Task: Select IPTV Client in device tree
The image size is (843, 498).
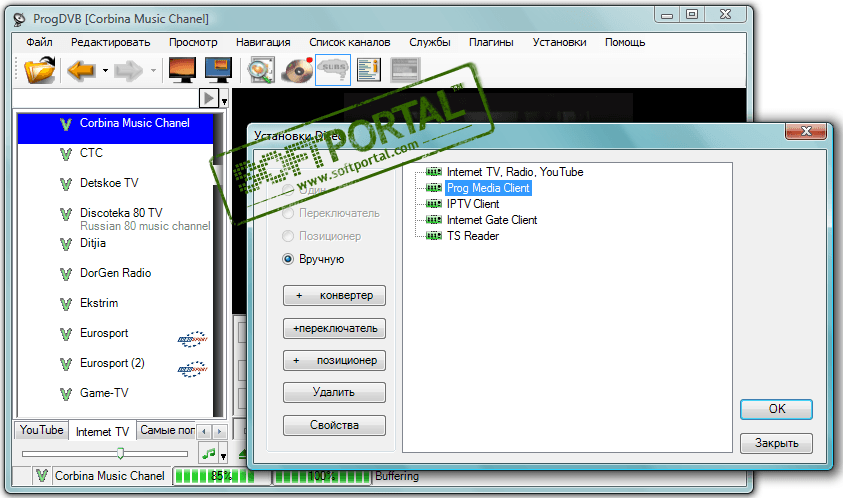Action: click(473, 204)
